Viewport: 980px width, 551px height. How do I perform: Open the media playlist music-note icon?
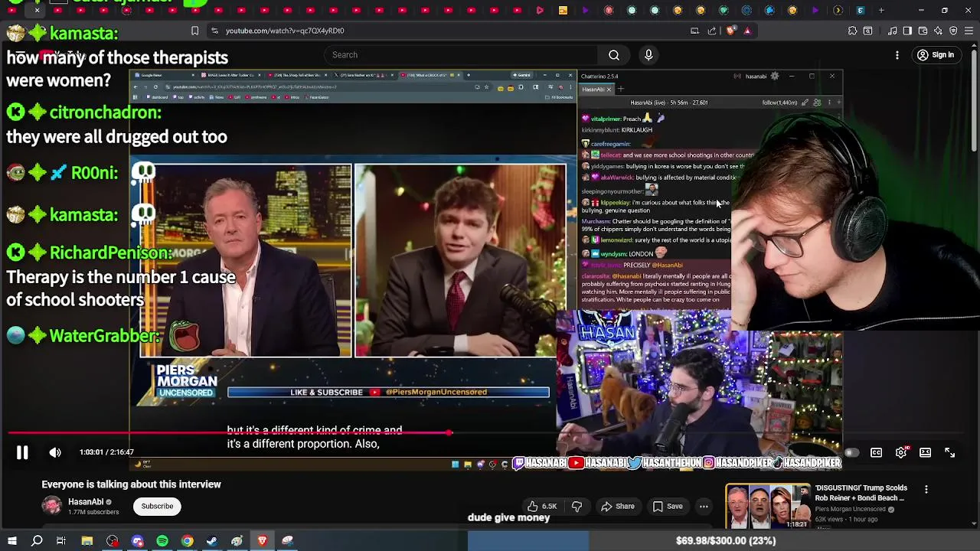pyautogui.click(x=893, y=31)
